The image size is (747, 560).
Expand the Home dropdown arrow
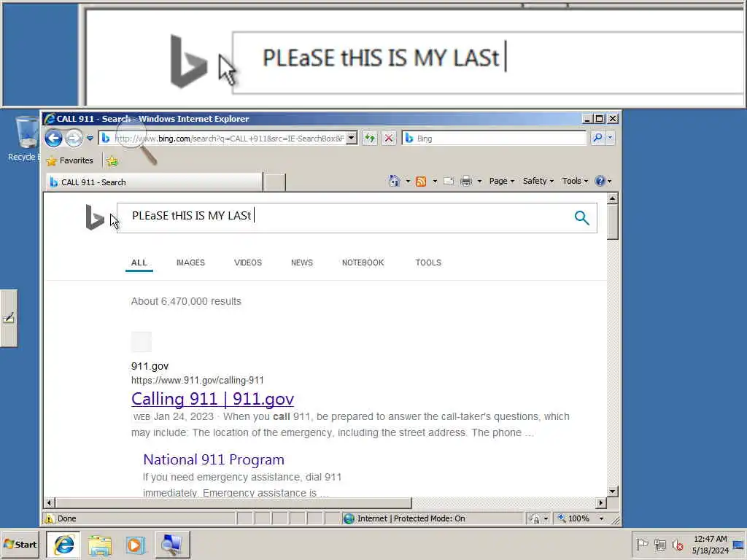click(408, 181)
